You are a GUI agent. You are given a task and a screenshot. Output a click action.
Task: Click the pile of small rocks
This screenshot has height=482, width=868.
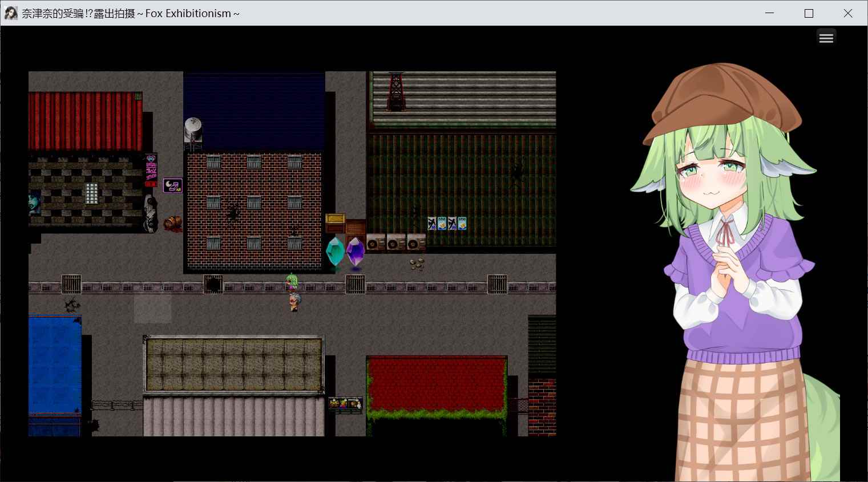pos(417,264)
